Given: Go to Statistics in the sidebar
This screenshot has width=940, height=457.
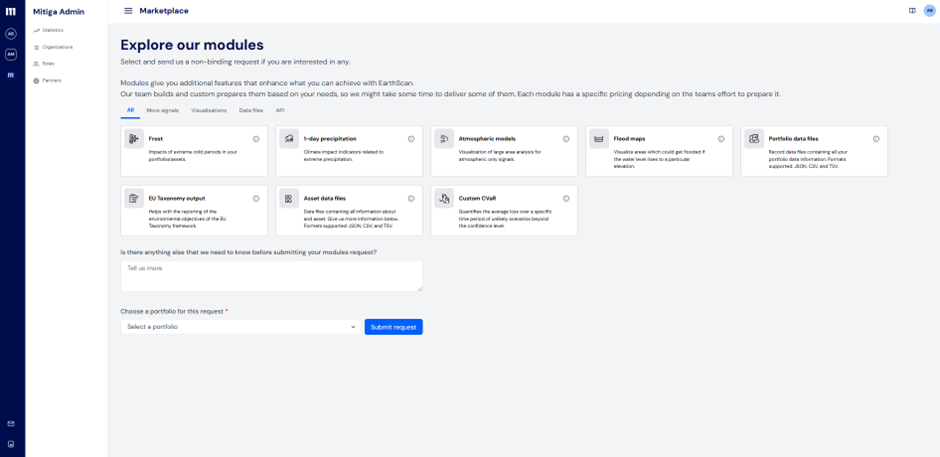Looking at the screenshot, I should pos(52,30).
